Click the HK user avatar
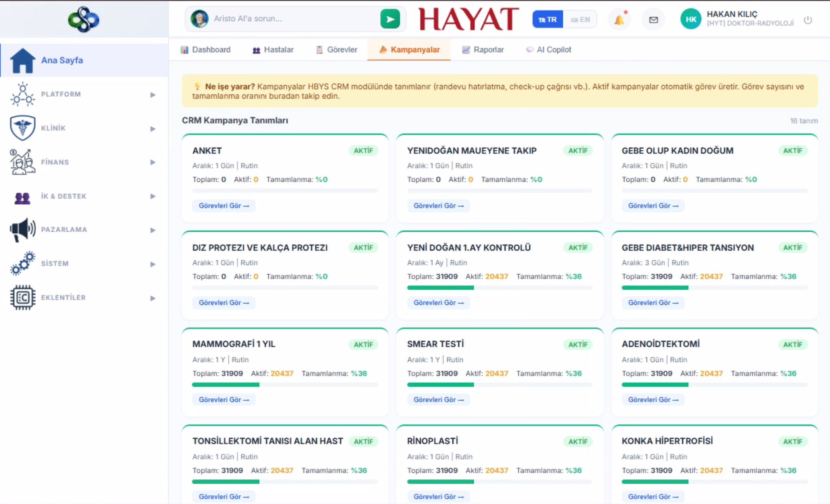Screen dimensions: 830x504 point(691,19)
